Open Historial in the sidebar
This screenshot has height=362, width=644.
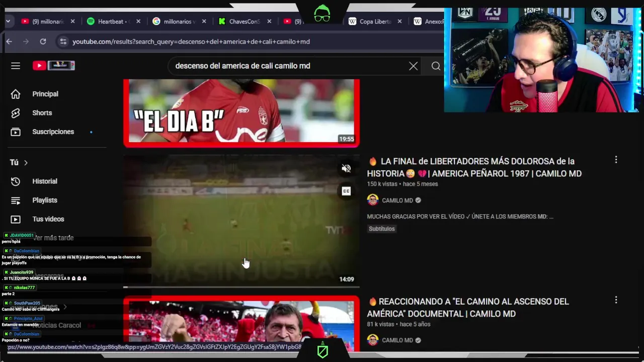(45, 181)
